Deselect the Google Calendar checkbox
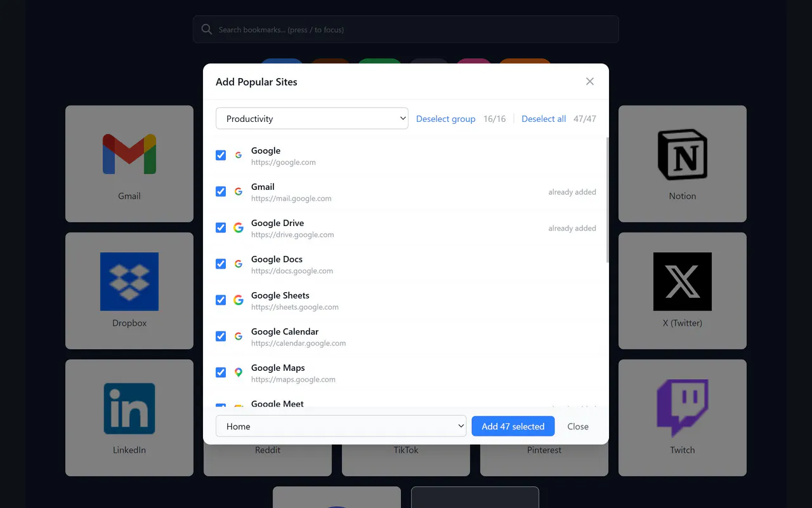This screenshot has height=508, width=812. coord(221,336)
